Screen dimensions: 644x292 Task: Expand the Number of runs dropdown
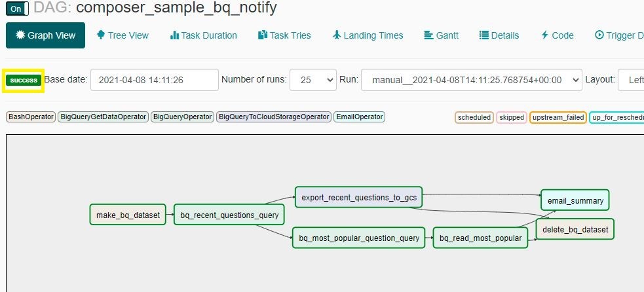point(313,80)
